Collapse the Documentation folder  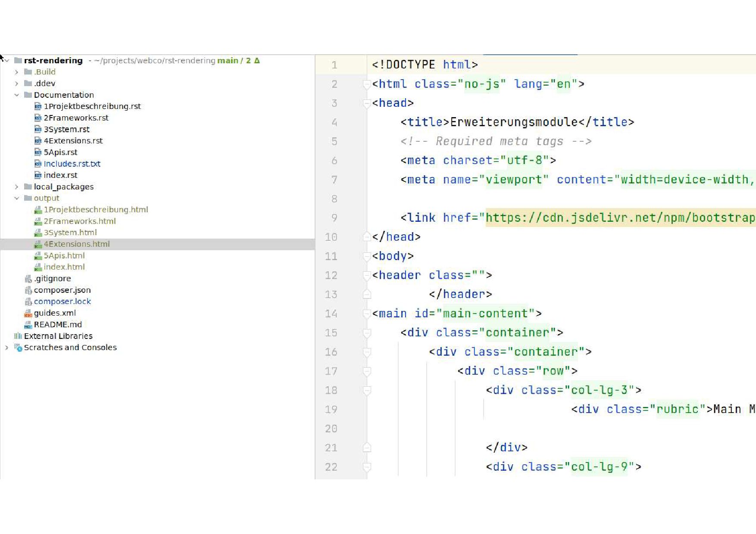coord(17,95)
